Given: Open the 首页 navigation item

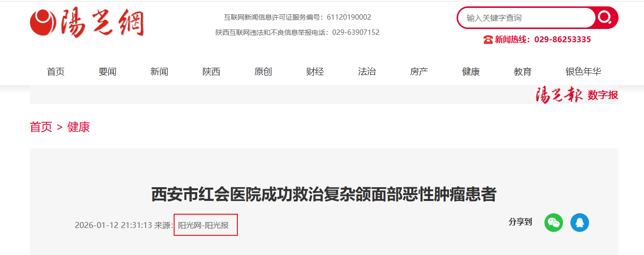Looking at the screenshot, I should pyautogui.click(x=55, y=72).
